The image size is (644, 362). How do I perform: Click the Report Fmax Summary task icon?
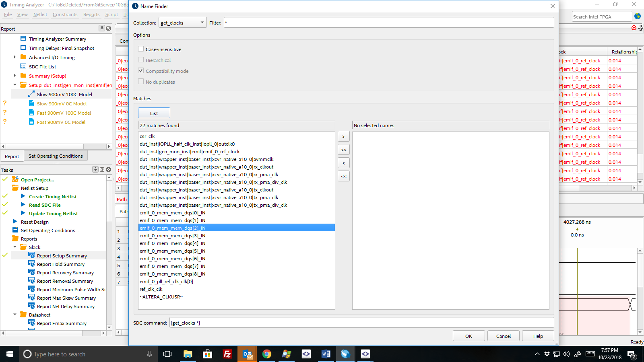click(x=31, y=323)
